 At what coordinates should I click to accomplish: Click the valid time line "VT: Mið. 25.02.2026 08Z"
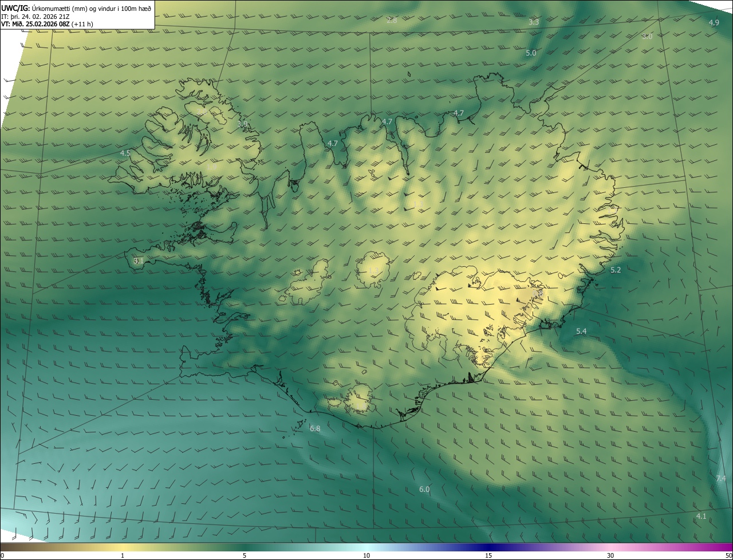[36, 24]
